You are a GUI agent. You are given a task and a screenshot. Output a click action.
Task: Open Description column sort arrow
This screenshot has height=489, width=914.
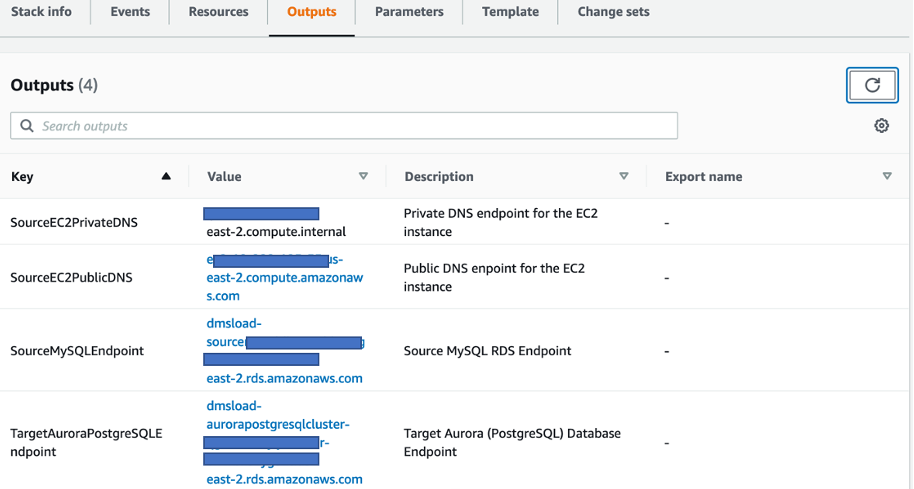click(x=624, y=177)
